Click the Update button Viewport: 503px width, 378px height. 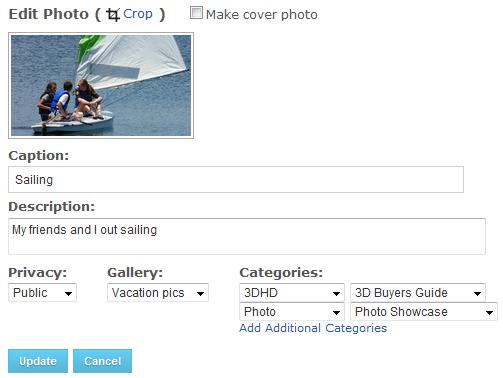38,361
